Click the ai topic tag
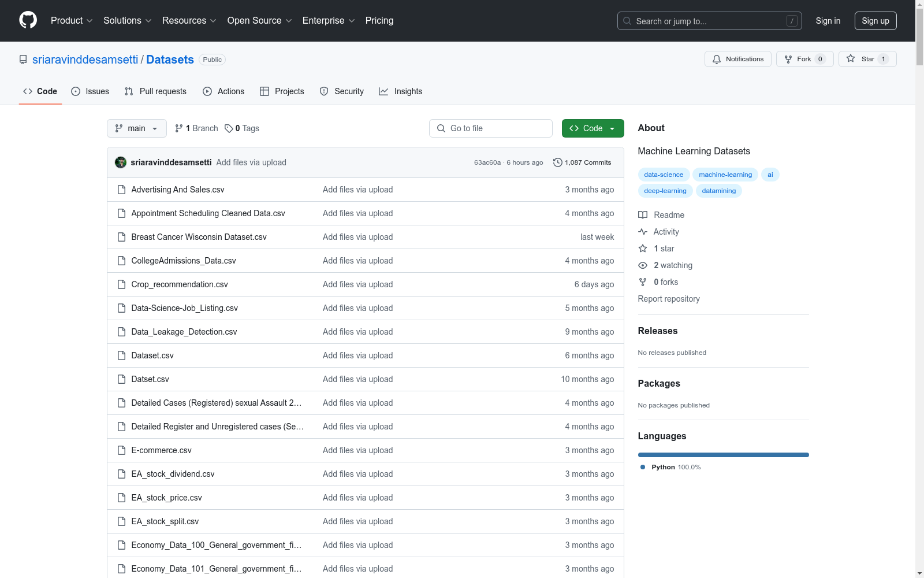Viewport: 924px width, 578px height. click(x=770, y=175)
